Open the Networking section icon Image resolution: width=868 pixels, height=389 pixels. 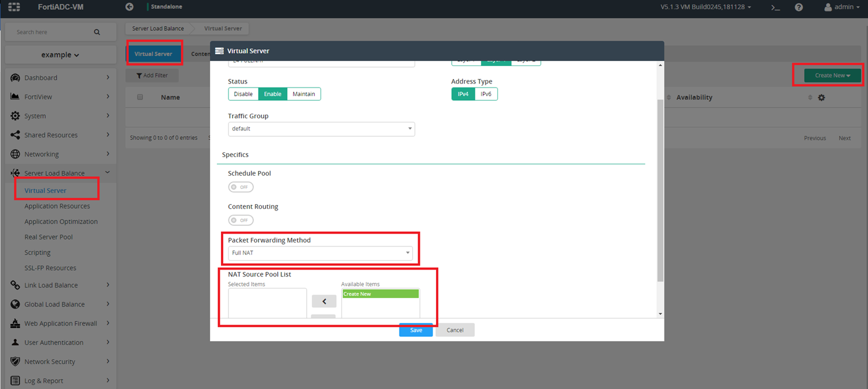[14, 154]
